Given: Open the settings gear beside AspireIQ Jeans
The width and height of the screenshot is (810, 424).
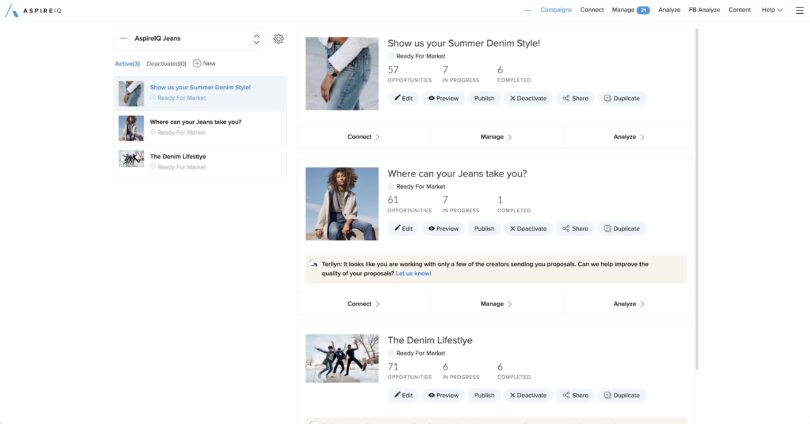Looking at the screenshot, I should coord(278,39).
